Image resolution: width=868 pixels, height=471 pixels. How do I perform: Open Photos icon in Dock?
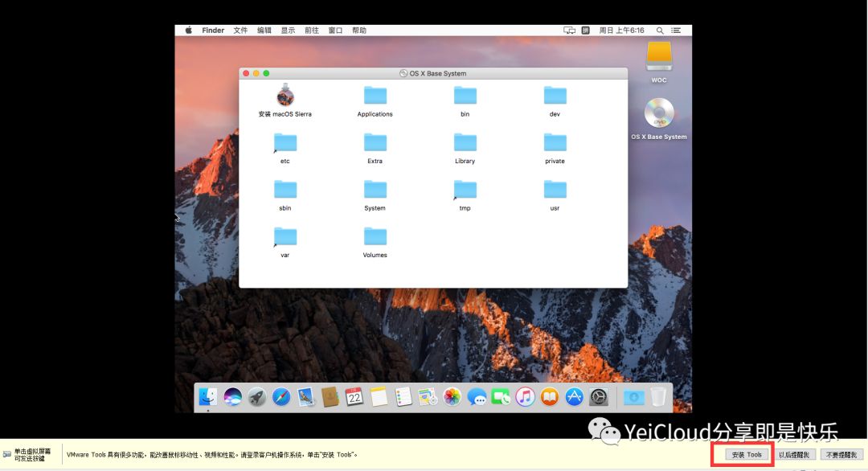(x=452, y=397)
